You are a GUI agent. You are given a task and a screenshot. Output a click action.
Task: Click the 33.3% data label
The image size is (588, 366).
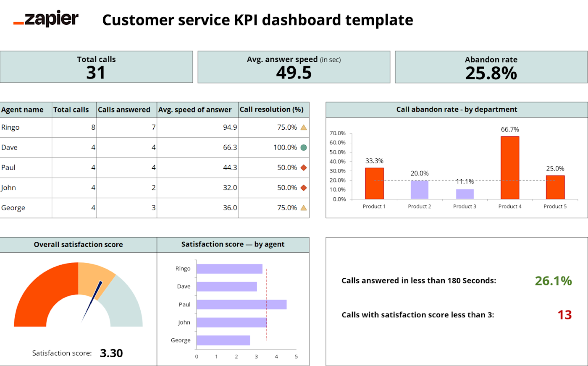click(x=374, y=161)
